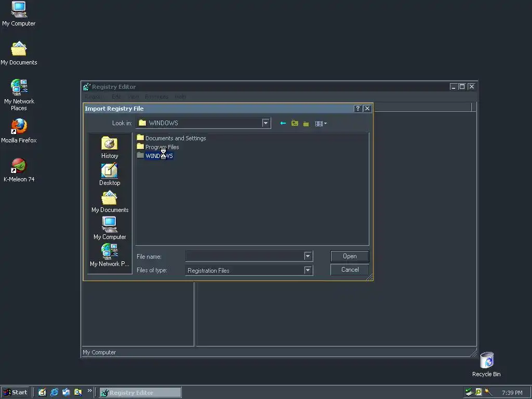Viewport: 532px width, 399px height.
Task: Launch Mozilla Firefox from the desktop
Action: (x=19, y=131)
